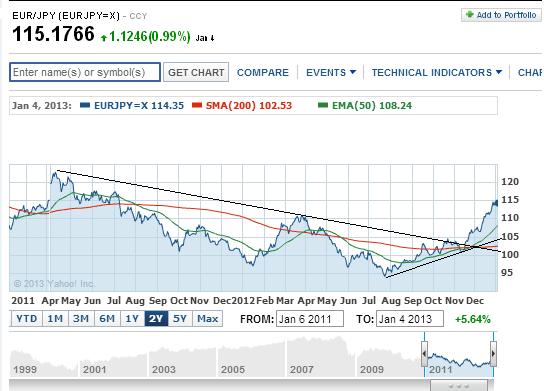Viewport: 544px width, 391px height.
Task: Expand the EVENTS dropdown
Action: tap(331, 73)
